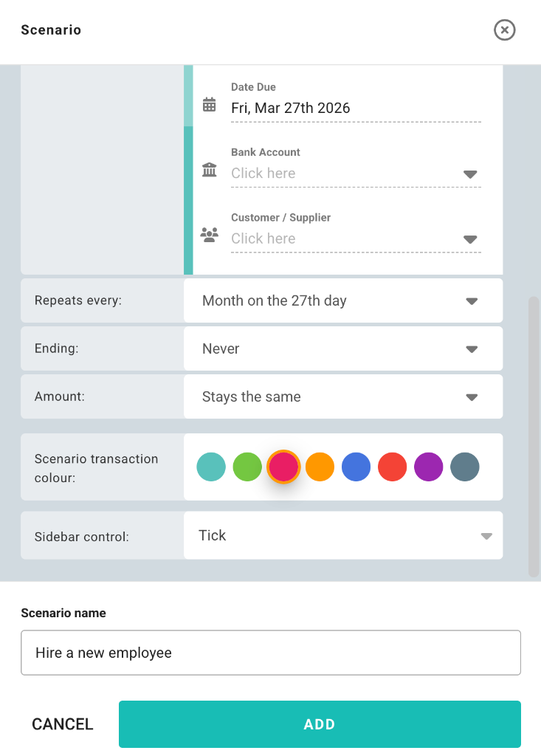
Task: Choose the green colour swatch
Action: [247, 467]
